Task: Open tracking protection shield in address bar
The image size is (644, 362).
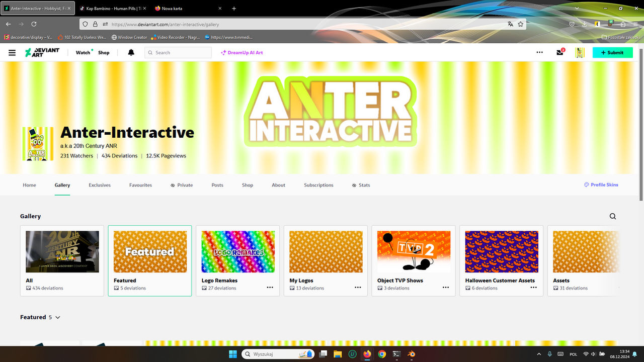Action: (x=85, y=24)
